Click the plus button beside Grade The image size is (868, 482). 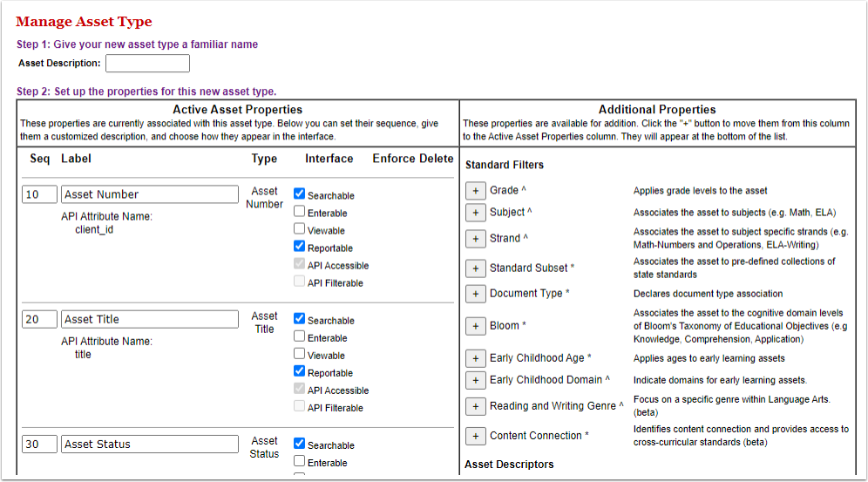[x=476, y=190]
